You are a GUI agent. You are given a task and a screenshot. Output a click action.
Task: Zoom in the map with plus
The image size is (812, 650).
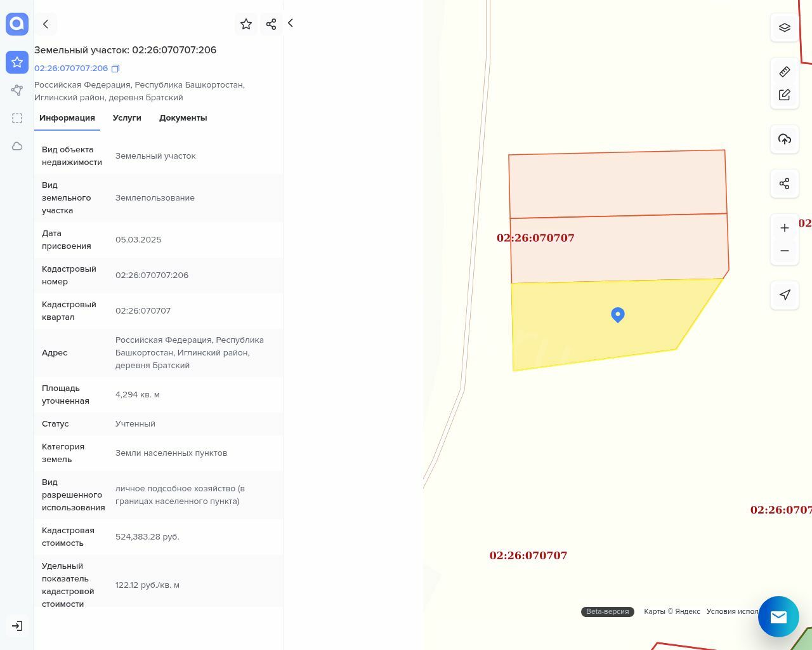[x=785, y=228]
